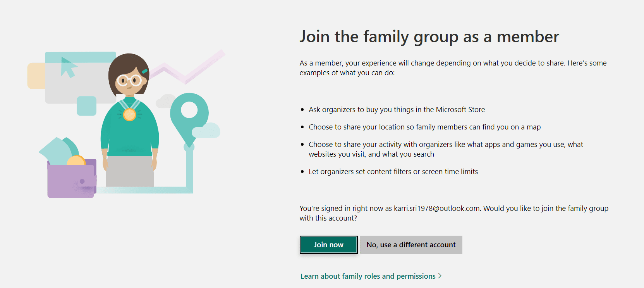The image size is (644, 288).
Task: Click the purple wallet illustration
Action: (x=72, y=179)
